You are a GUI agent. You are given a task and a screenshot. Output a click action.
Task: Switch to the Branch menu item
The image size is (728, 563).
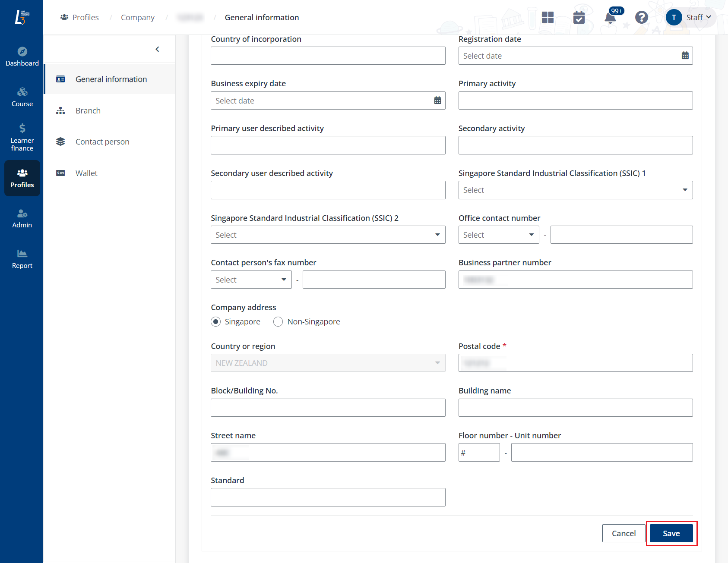click(88, 111)
